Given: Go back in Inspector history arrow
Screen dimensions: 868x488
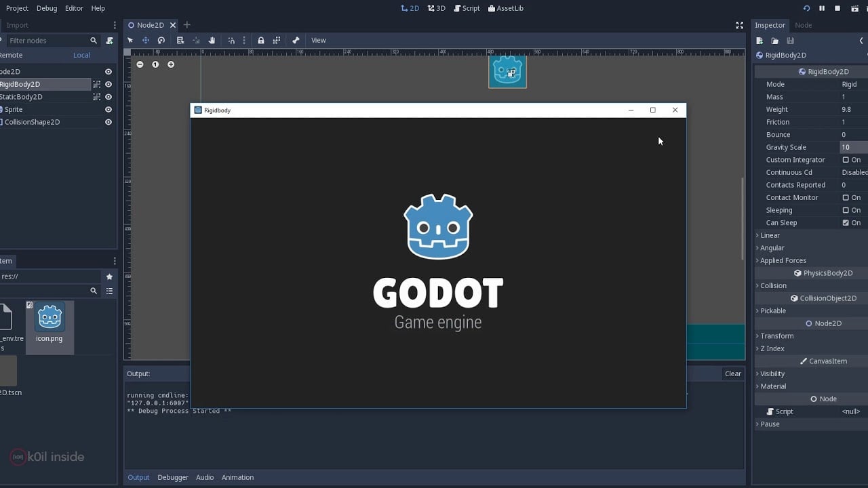Looking at the screenshot, I should [861, 41].
